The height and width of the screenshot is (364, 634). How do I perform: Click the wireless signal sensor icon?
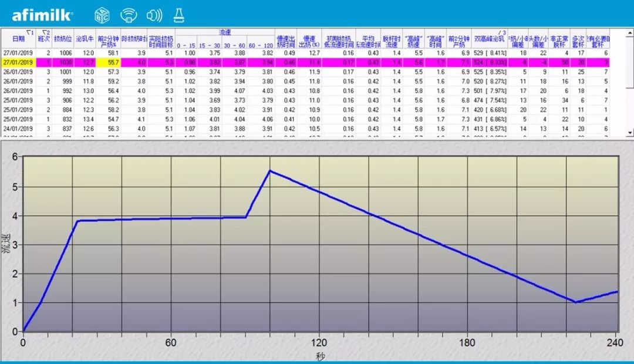pos(129,15)
